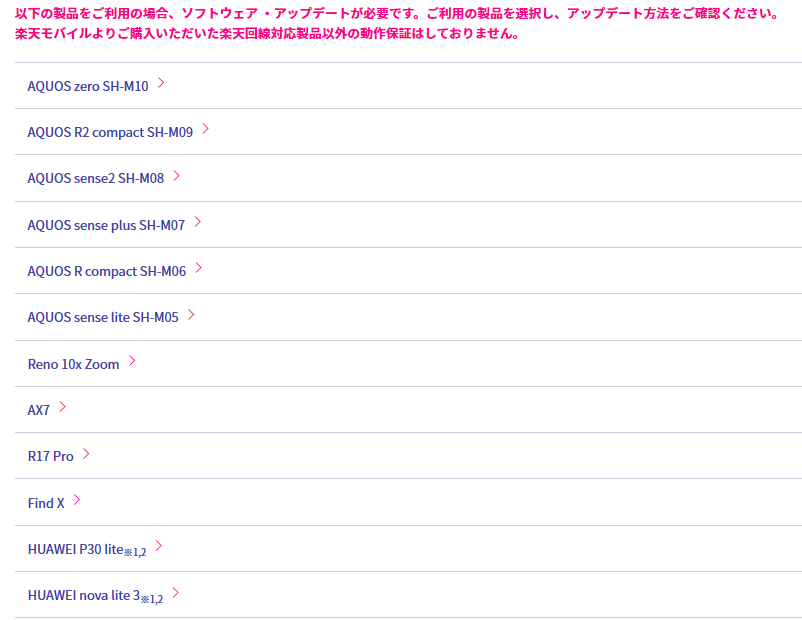Click the chevron beside AQUOS R compact SH-M06
The width and height of the screenshot is (802, 620).
pos(198,268)
